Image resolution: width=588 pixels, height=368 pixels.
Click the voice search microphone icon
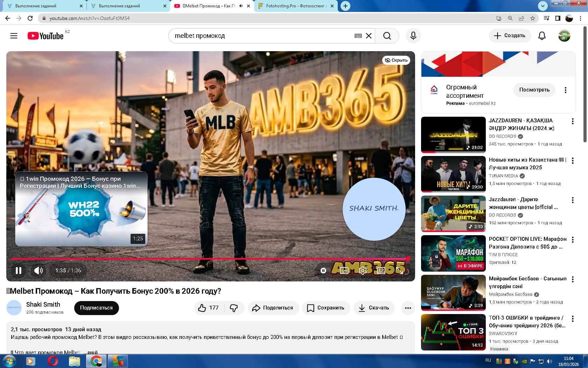413,36
